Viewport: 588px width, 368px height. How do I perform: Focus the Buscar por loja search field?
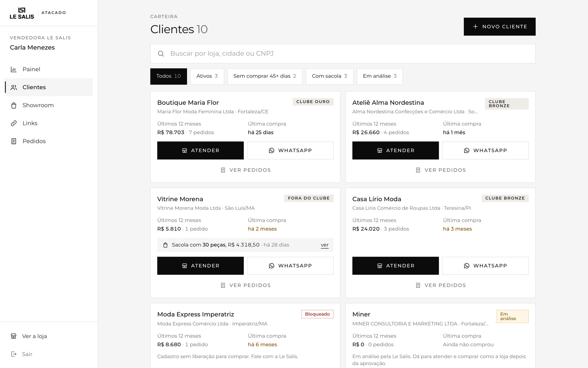[x=343, y=54]
